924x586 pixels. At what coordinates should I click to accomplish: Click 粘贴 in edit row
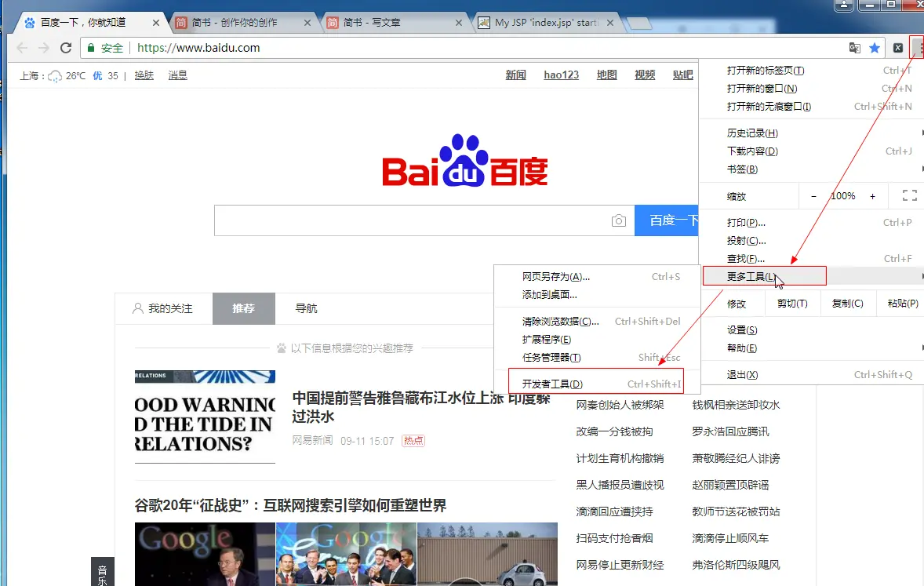[902, 304]
